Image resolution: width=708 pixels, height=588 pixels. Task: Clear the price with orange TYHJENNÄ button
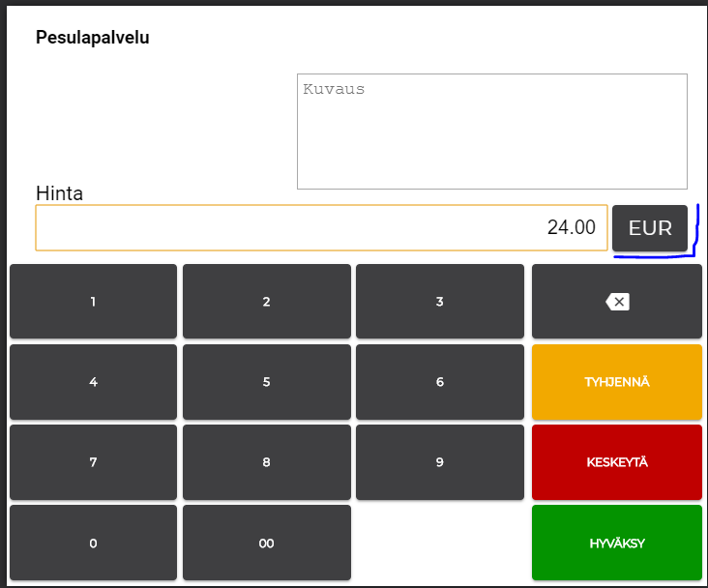[x=616, y=382]
